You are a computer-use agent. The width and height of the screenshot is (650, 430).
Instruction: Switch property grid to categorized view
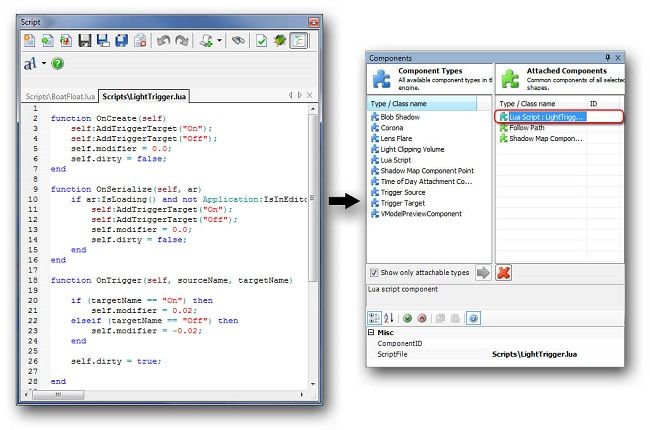click(x=374, y=318)
